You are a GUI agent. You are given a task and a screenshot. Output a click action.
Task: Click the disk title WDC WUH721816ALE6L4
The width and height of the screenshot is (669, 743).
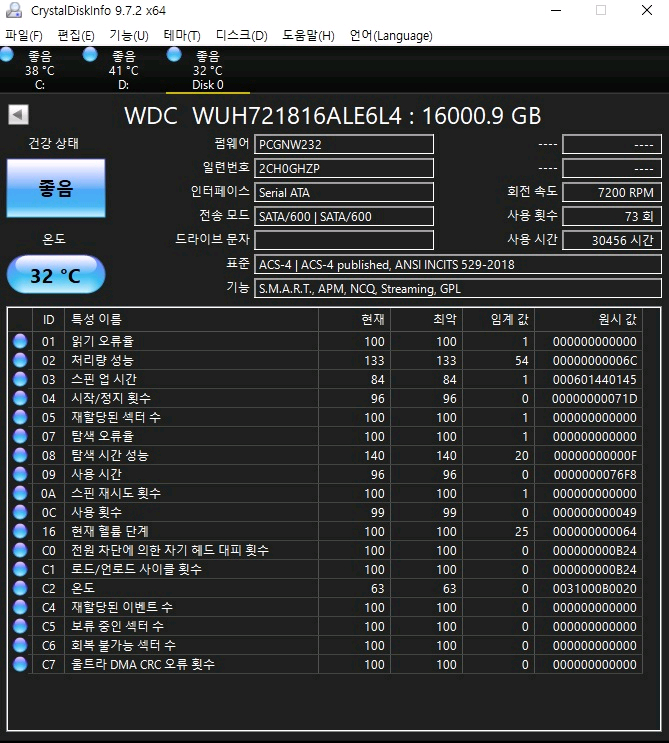[x=263, y=116]
